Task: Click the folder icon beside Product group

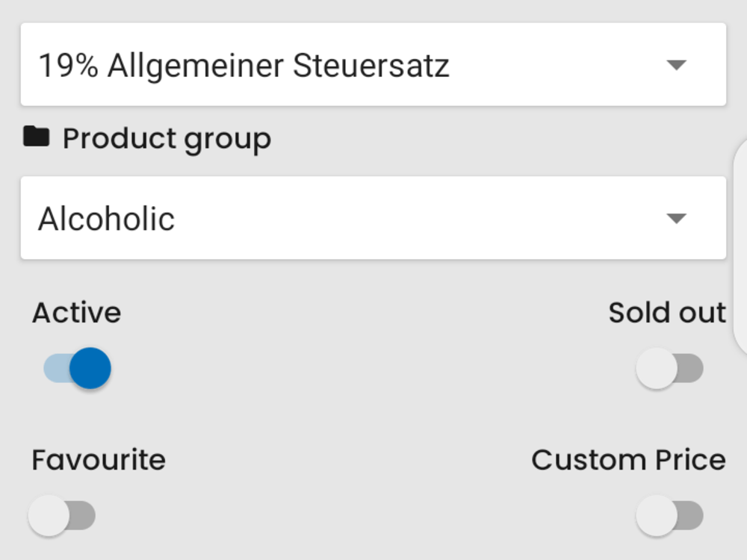Action: click(37, 137)
